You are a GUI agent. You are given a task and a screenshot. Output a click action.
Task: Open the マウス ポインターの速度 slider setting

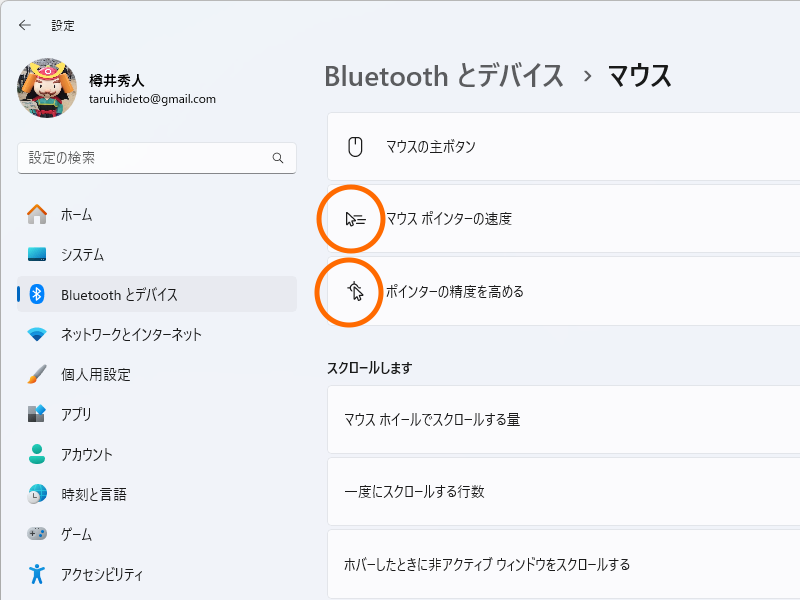click(500, 219)
